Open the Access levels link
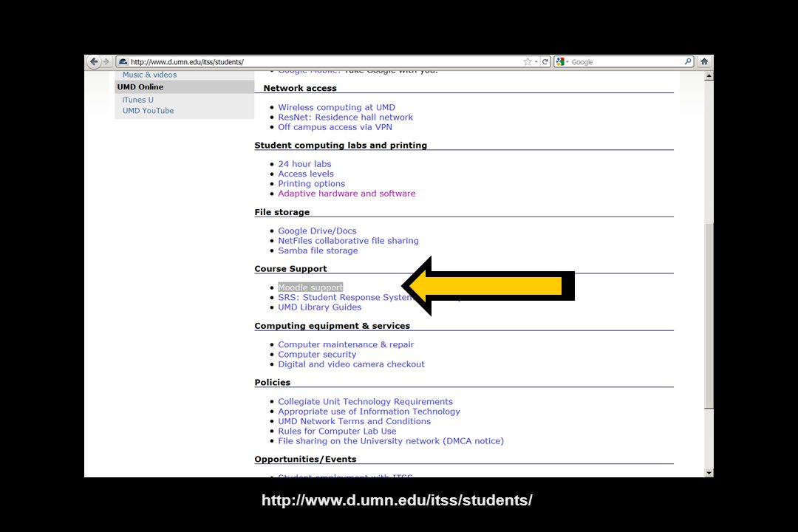The image size is (798, 532). tap(306, 174)
